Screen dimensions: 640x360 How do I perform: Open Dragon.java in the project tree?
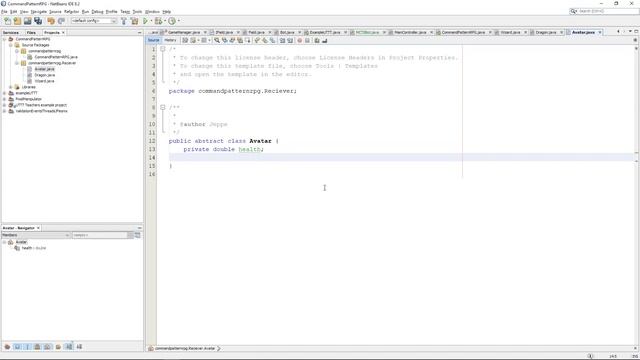coord(44,75)
